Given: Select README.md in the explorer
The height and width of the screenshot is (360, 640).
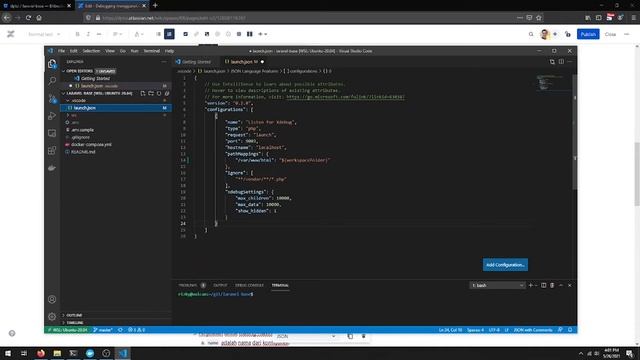Looking at the screenshot, I should 83,152.
